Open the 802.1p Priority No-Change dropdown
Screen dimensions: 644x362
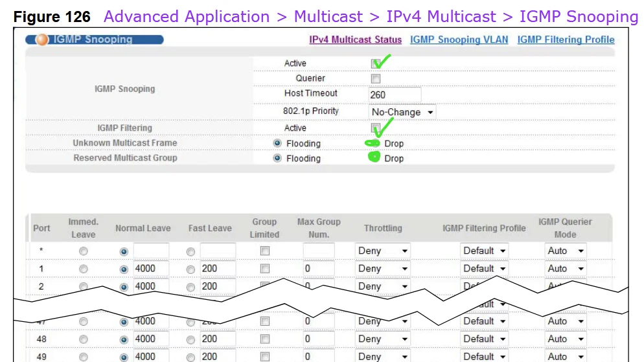[402, 112]
